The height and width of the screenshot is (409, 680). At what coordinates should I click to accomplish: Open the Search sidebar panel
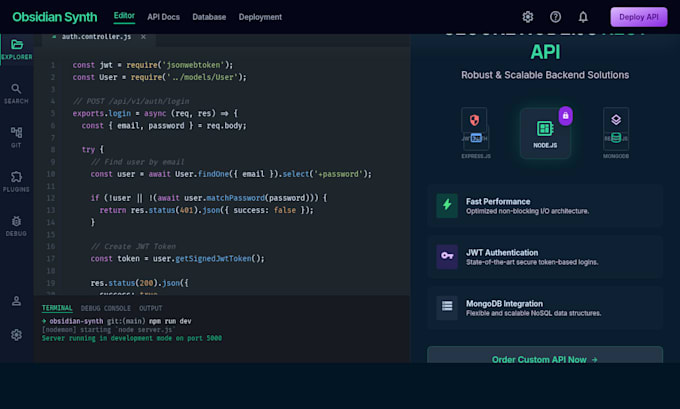coord(16,94)
